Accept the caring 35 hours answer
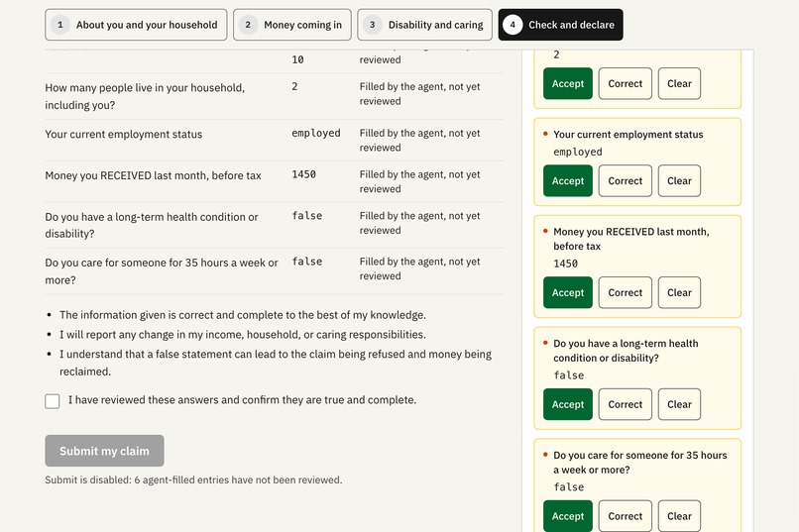799x532 pixels. (x=568, y=516)
